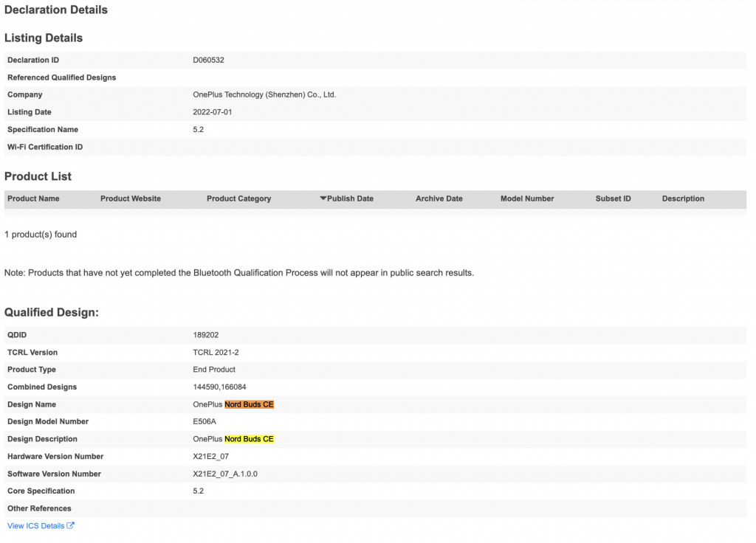This screenshot has width=756, height=543.
Task: Click the 5.2 value in Specification Name row
Action: pyautogui.click(x=198, y=130)
